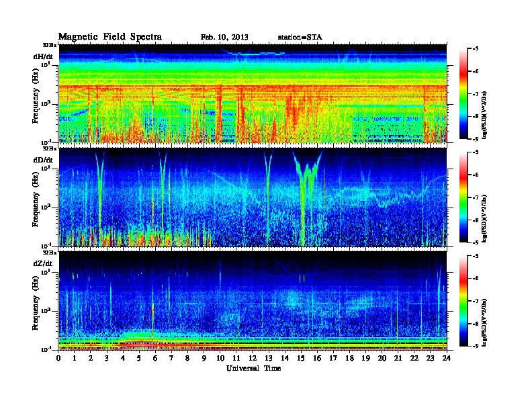Image resolution: width=532 pixels, height=411 pixels.
Task: Click the x-axis tick label "5"
Action: 139,358
